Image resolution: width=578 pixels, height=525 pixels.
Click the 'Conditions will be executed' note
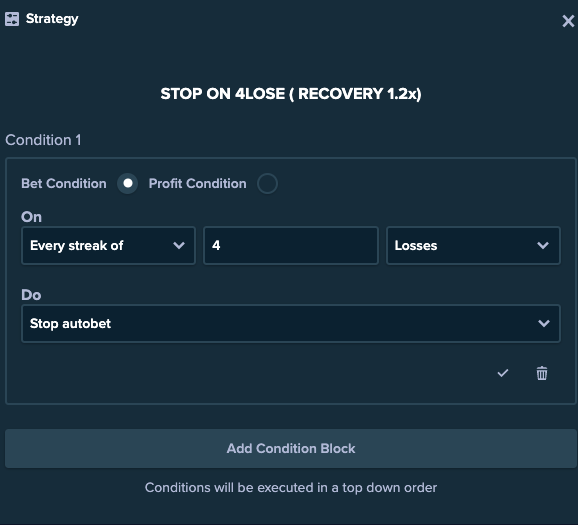pos(291,487)
